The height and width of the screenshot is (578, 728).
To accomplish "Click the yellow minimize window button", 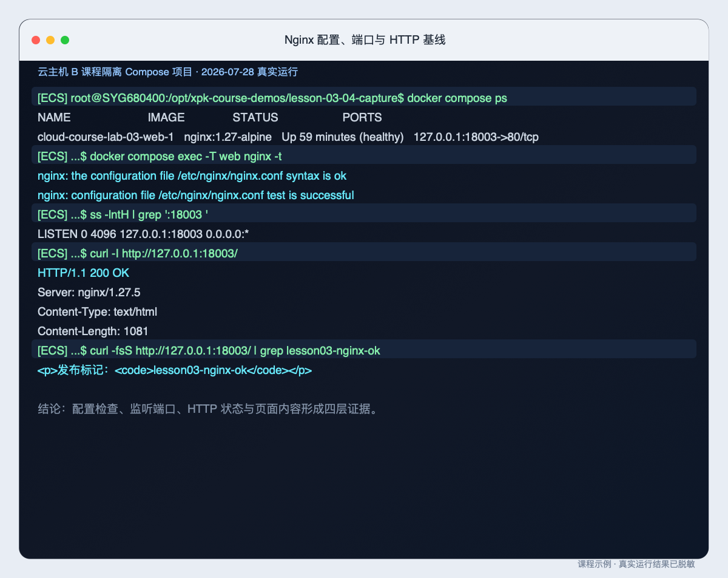I will tap(50, 40).
